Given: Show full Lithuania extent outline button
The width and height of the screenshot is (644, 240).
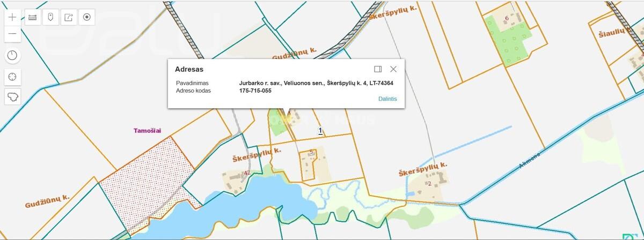Looking at the screenshot, I should click(x=12, y=97).
